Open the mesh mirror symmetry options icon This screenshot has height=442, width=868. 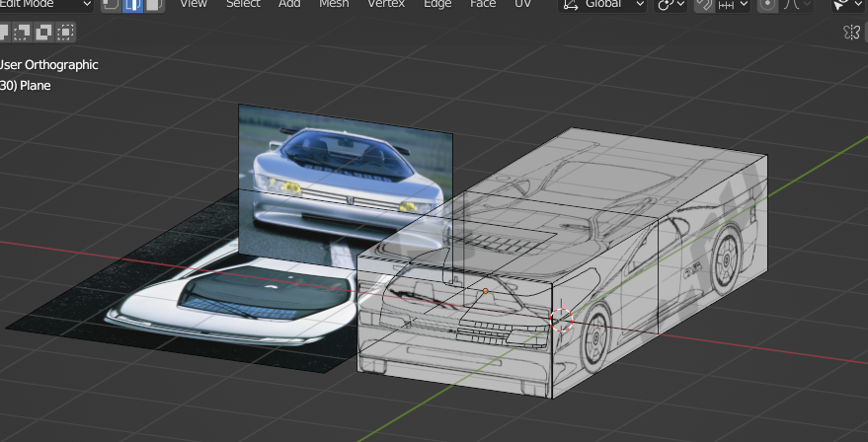click(x=852, y=33)
